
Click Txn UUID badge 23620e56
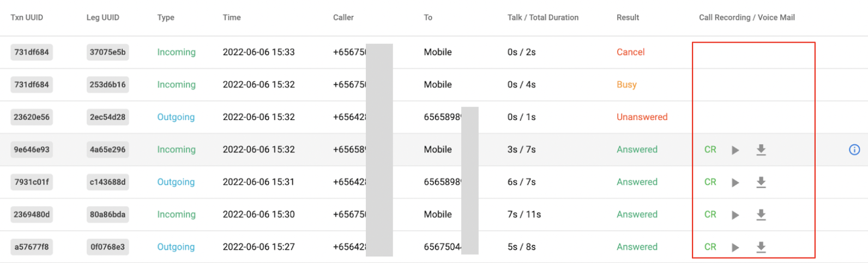[x=32, y=117]
